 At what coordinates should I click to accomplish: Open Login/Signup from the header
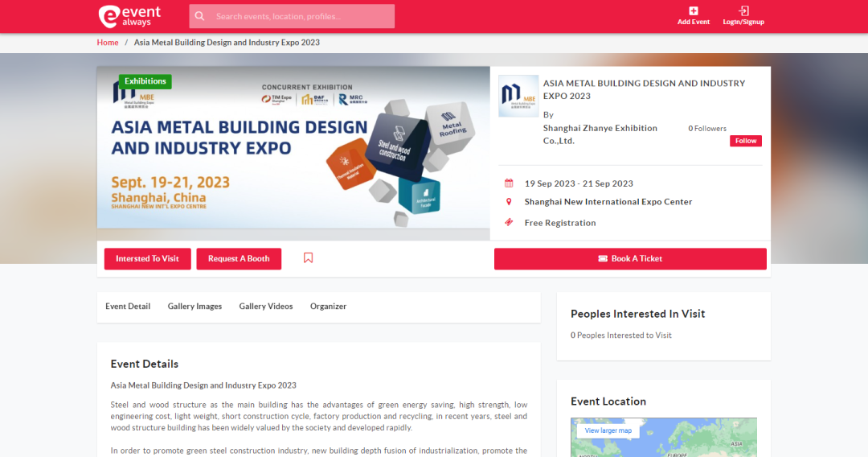[743, 16]
